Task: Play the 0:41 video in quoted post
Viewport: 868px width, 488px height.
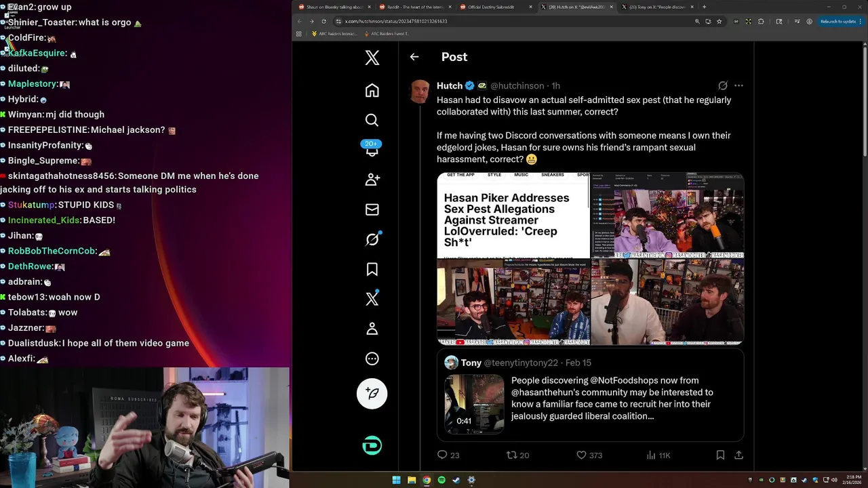Action: (474, 404)
